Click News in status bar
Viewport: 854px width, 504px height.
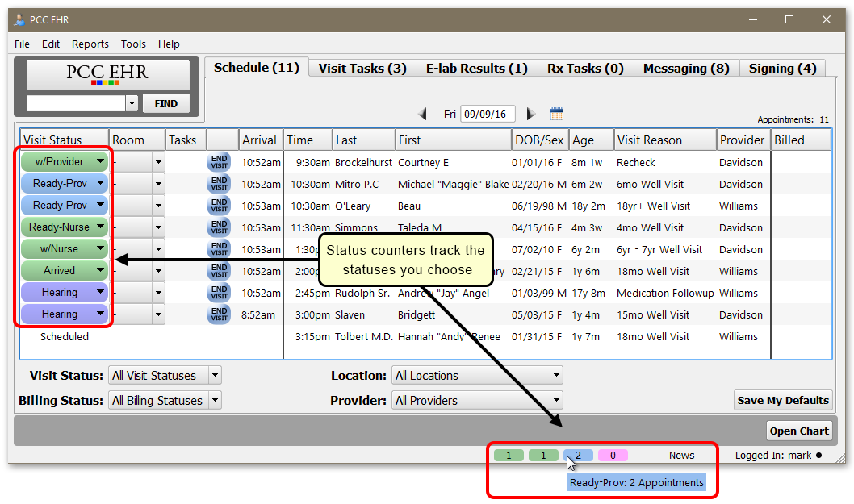pos(682,456)
